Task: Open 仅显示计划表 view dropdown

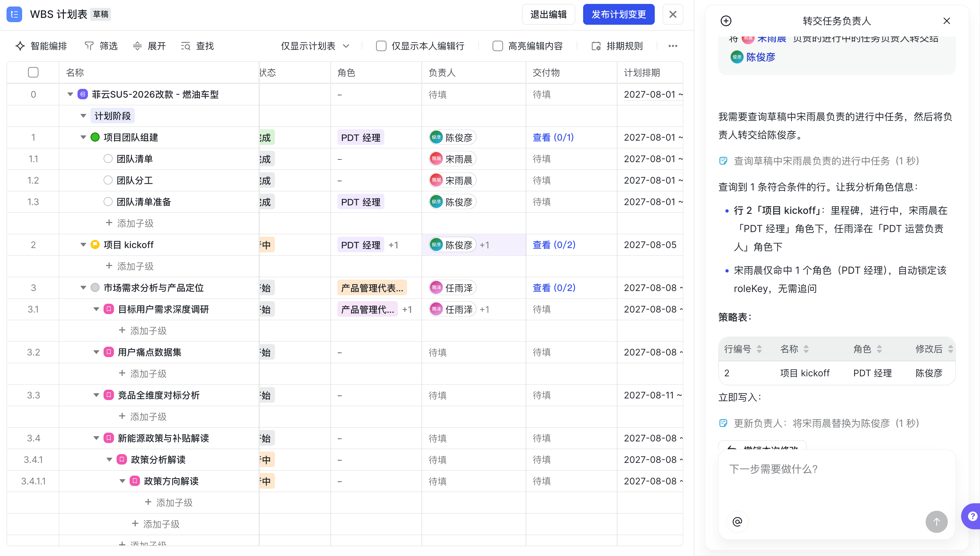Action: point(315,46)
